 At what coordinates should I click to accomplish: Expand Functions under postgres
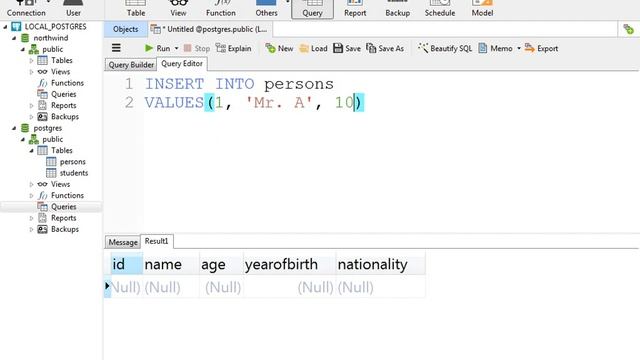(32, 196)
